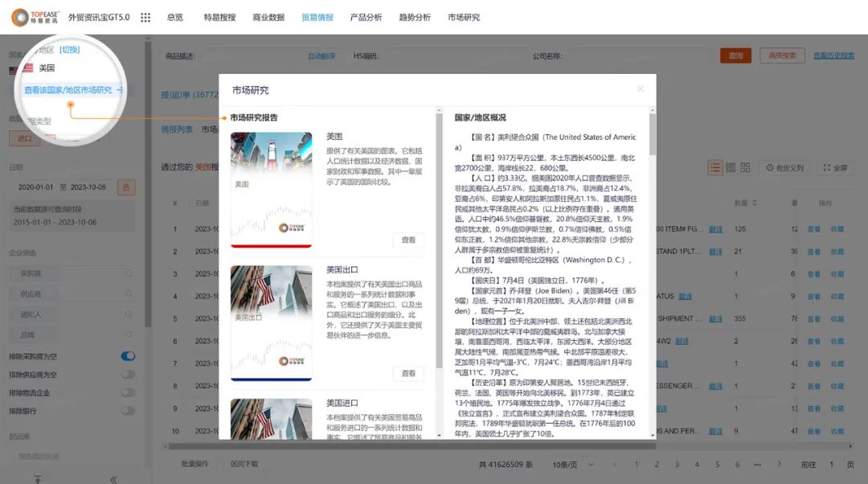The height and width of the screenshot is (484, 868).
Task: Click start date 2020-01-01 field
Action: tap(36, 187)
